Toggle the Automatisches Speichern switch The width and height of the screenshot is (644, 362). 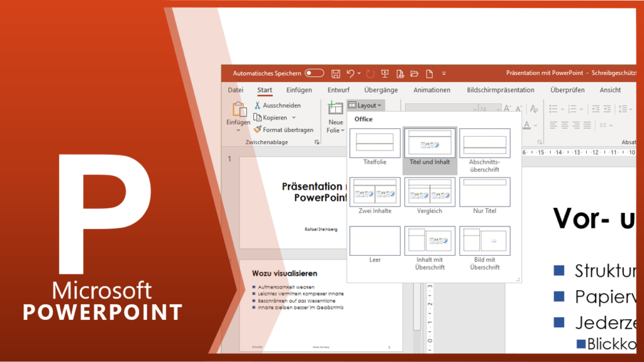tap(314, 74)
